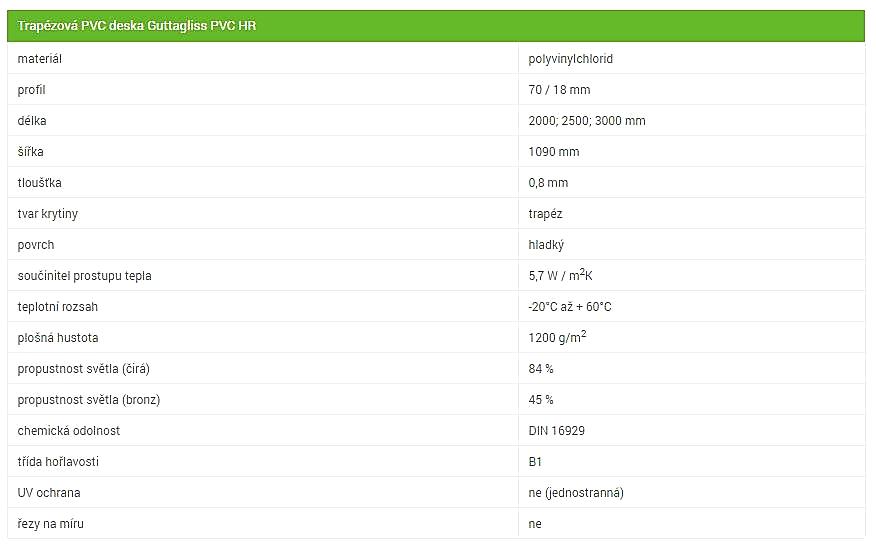876x546 pixels.
Task: Select the DIN 16929 chemical resistance value
Action: [x=556, y=431]
